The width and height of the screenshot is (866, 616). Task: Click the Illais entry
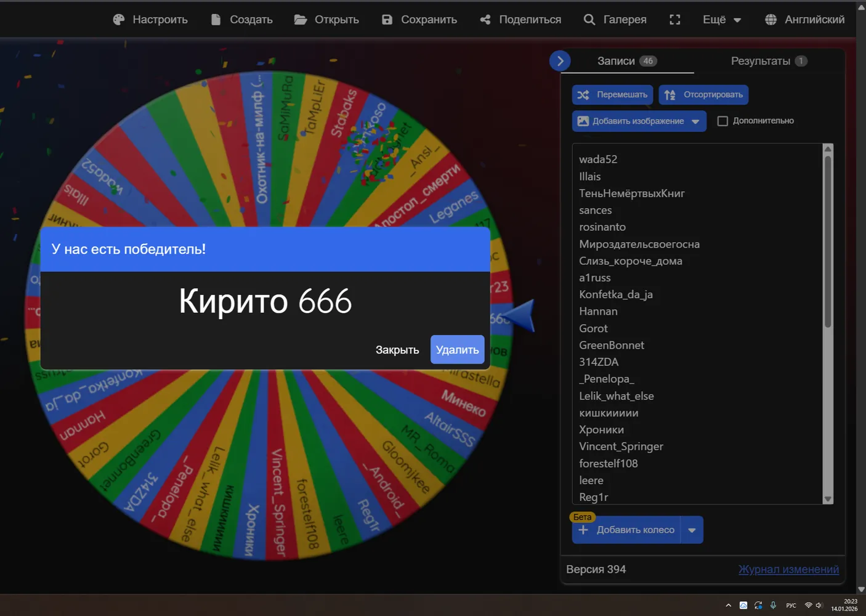tap(590, 176)
